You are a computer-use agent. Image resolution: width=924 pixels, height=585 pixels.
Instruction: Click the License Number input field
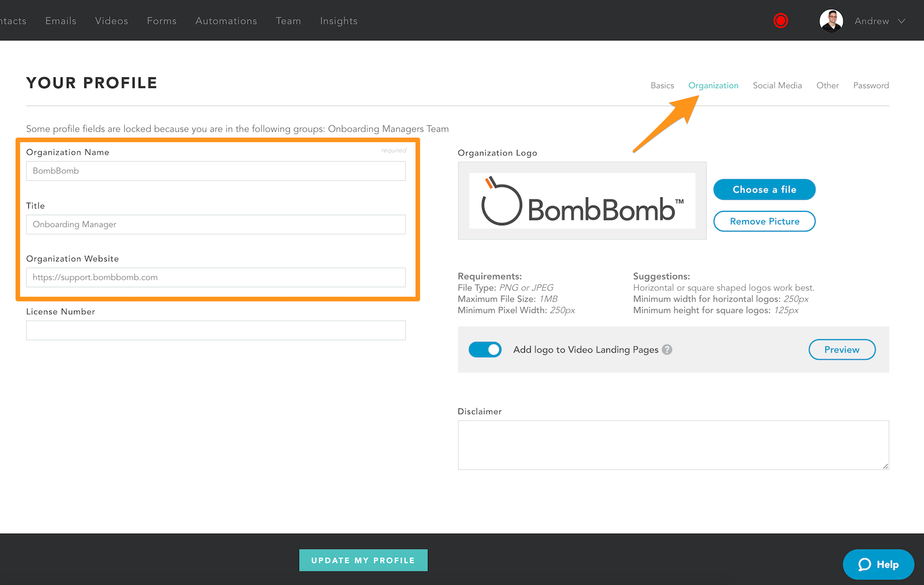coord(216,330)
